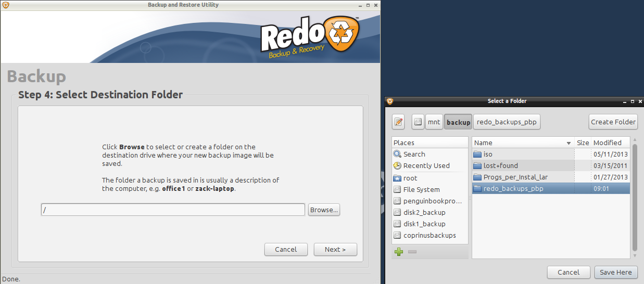This screenshot has height=284, width=644.
Task: Sort by the Size column header
Action: click(583, 143)
